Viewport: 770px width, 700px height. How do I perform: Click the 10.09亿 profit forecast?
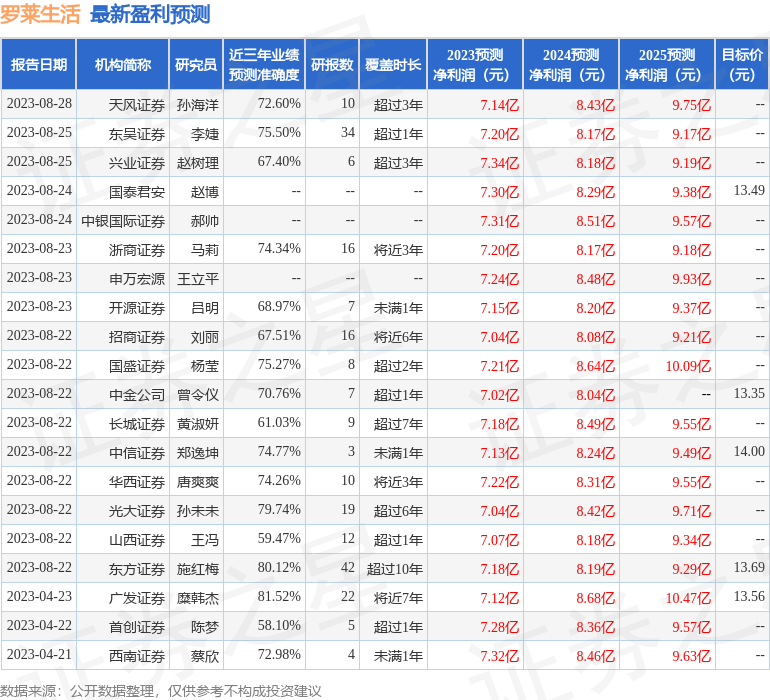[x=688, y=366]
